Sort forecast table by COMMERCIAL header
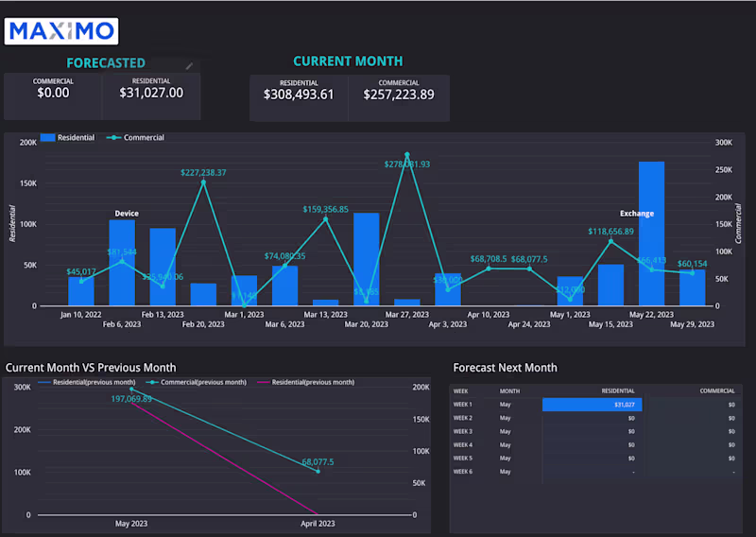 coord(717,390)
